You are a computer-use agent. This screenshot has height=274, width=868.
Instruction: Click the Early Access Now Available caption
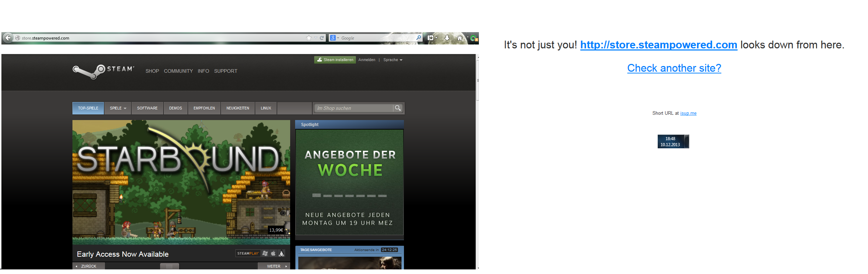[123, 254]
